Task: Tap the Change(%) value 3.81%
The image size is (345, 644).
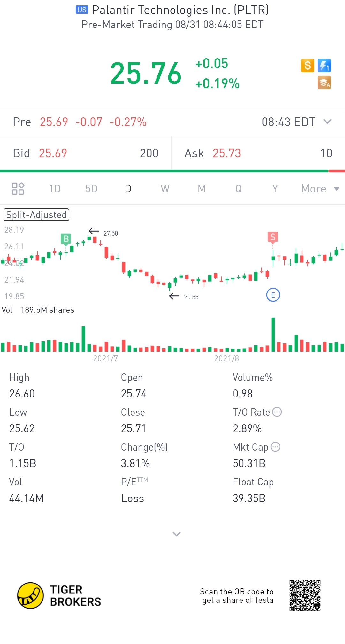Action: [135, 463]
